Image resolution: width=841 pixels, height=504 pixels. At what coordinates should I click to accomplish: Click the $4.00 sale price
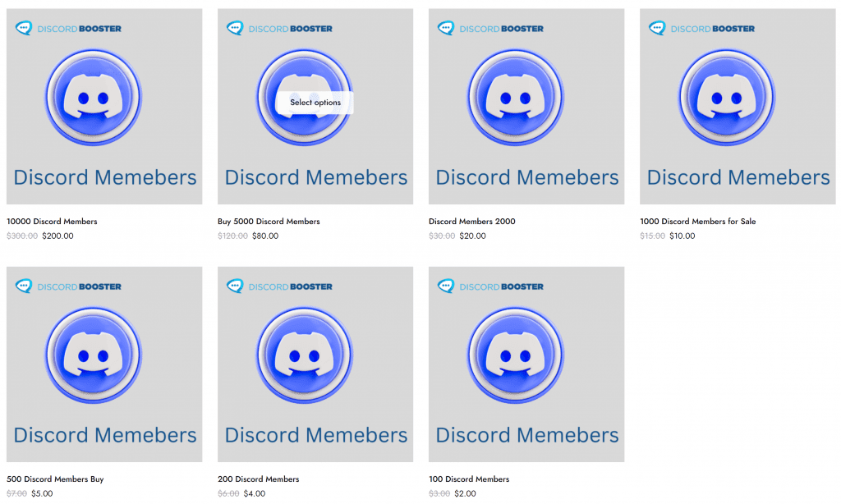(x=255, y=494)
